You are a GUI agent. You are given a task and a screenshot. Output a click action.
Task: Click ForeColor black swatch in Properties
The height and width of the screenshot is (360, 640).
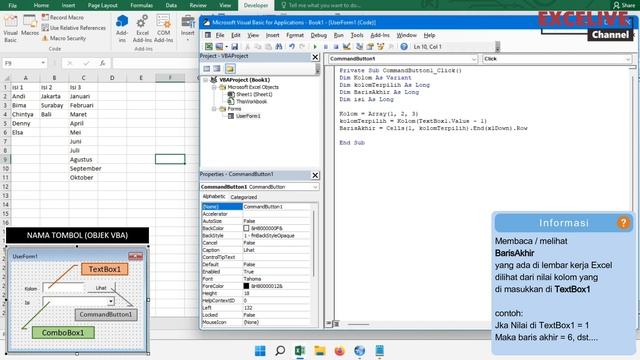(x=246, y=286)
